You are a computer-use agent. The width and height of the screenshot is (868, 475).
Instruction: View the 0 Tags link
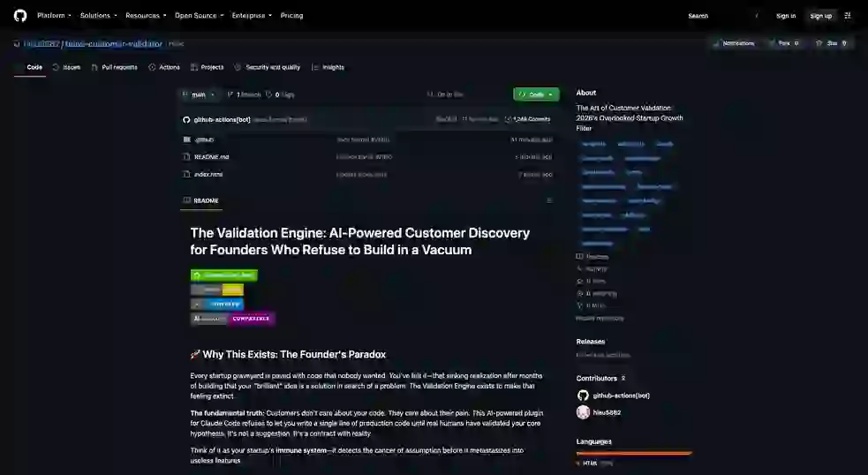280,94
